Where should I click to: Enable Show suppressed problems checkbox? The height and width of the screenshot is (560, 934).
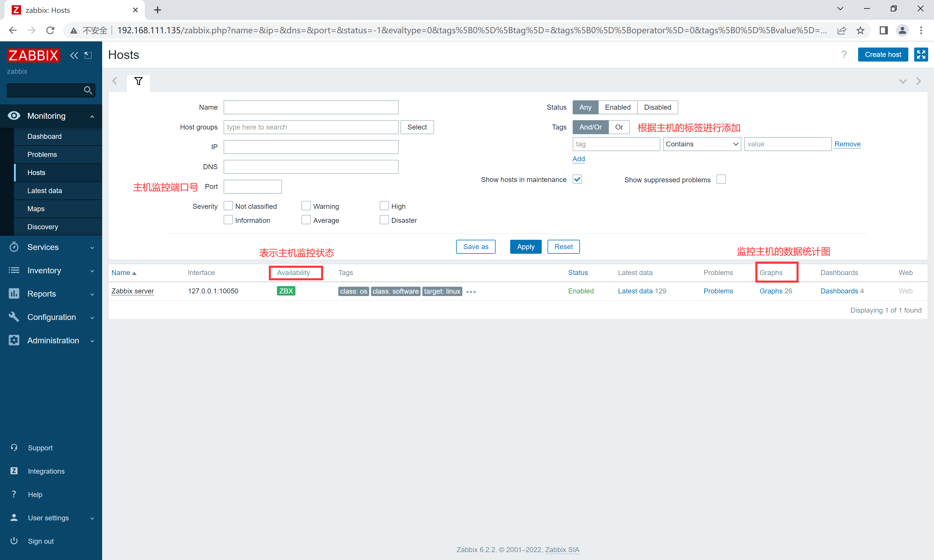(x=721, y=179)
